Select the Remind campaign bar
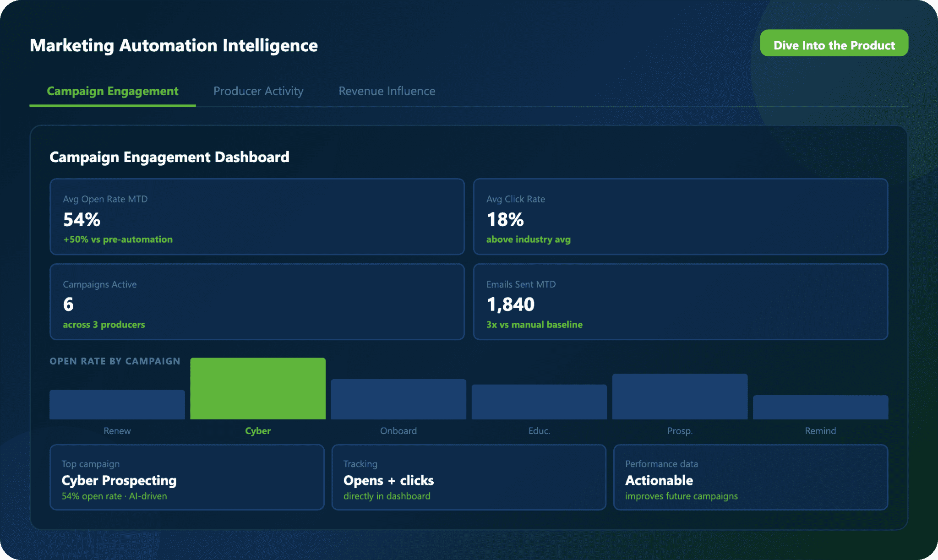This screenshot has height=560, width=938. tap(820, 407)
